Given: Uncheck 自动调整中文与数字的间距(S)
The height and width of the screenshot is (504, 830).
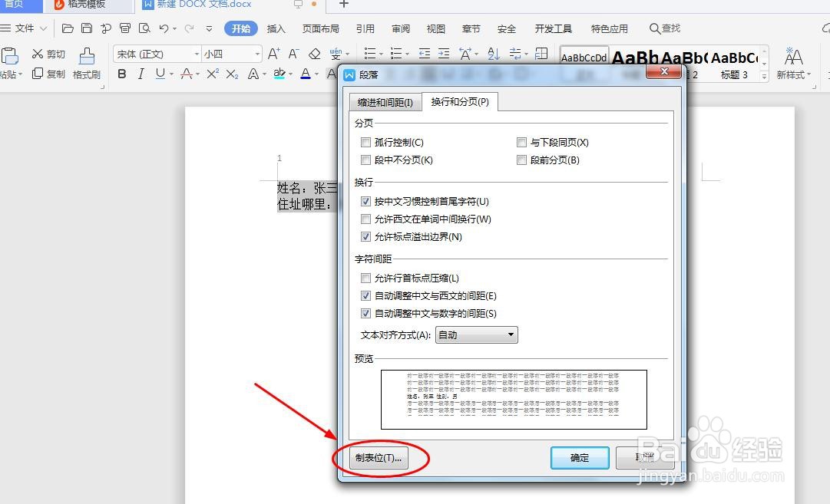Looking at the screenshot, I should [365, 313].
